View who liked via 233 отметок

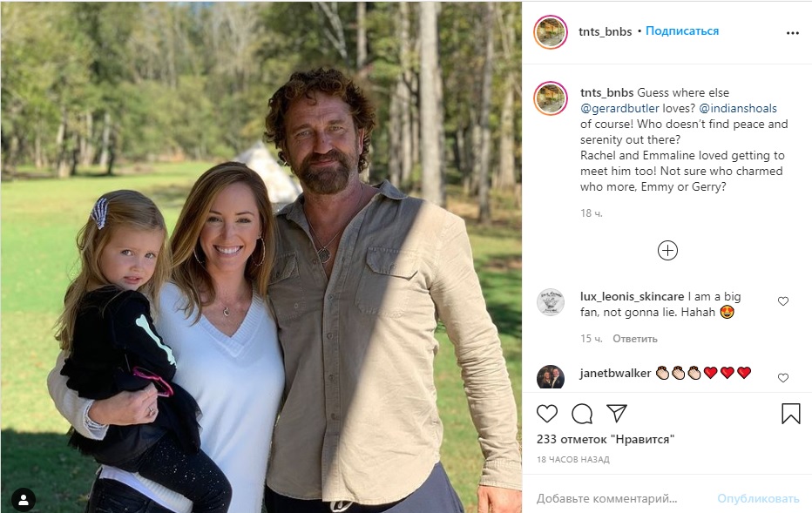606,440
